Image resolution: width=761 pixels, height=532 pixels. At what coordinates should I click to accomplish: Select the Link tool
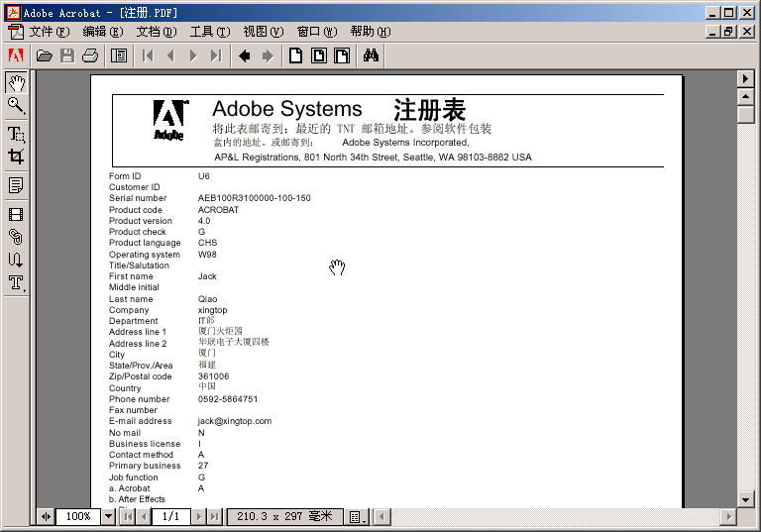click(16, 237)
